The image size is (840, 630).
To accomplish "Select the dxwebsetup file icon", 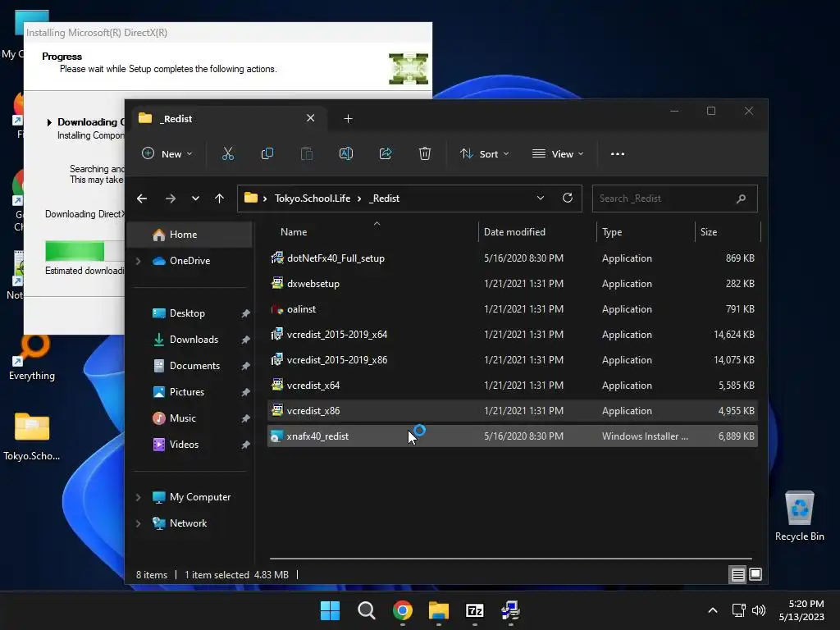I will (277, 283).
